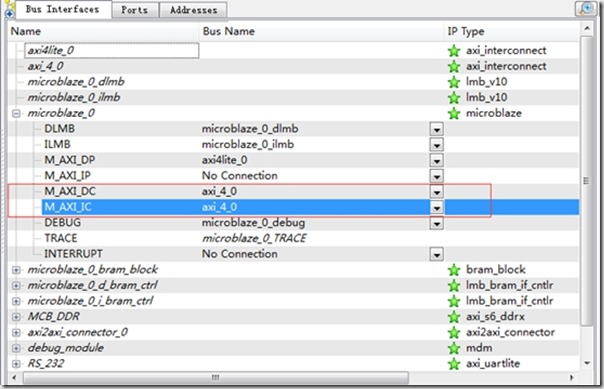Image resolution: width=604 pixels, height=389 pixels.
Task: Click star icon beside axi2axi_connector
Action: tap(454, 333)
